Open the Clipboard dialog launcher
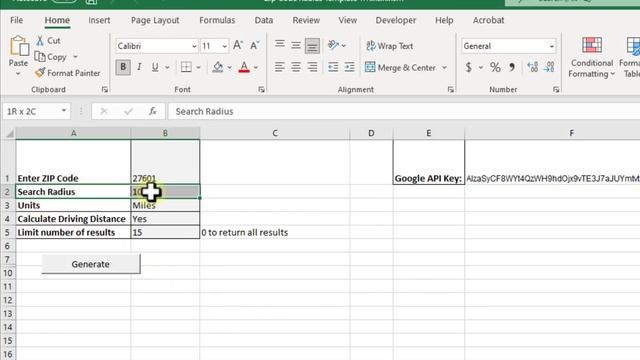Screen dimensions: 640x360 [x=105, y=89]
